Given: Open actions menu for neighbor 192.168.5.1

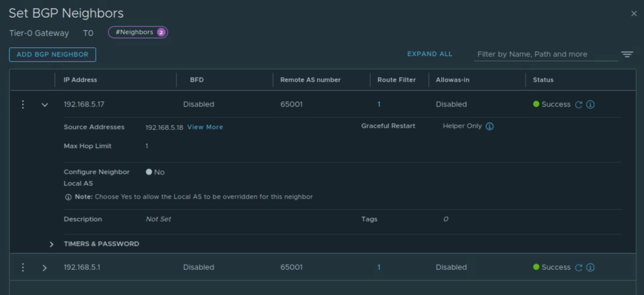Looking at the screenshot, I should point(23,267).
